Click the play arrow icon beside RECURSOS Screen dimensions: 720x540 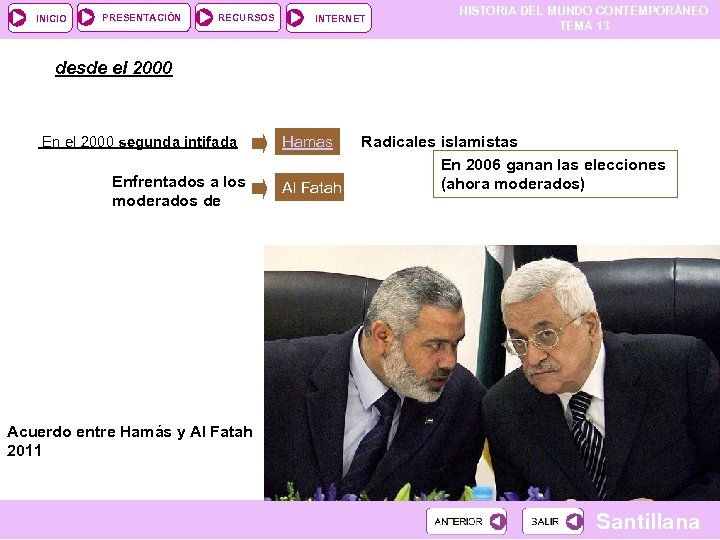204,17
